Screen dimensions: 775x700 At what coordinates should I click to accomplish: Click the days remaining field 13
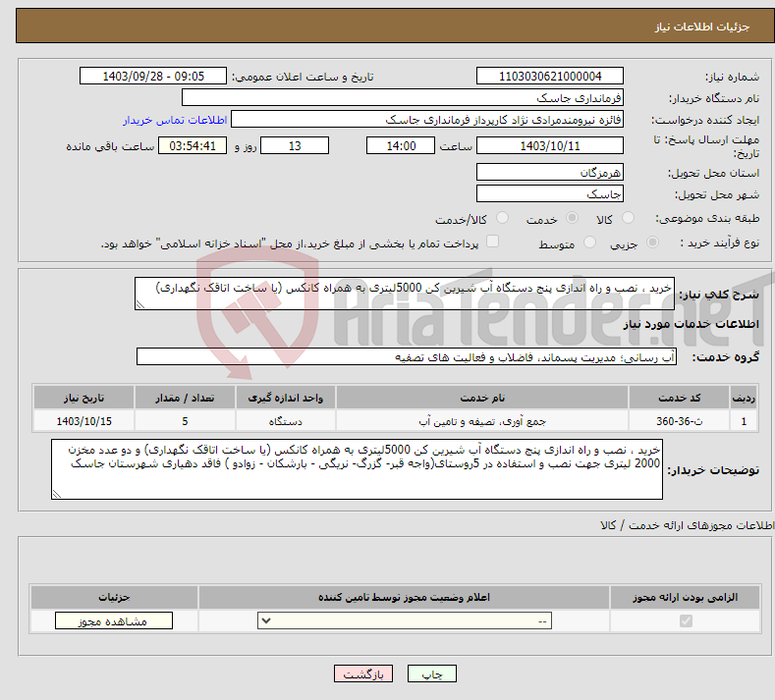295,145
